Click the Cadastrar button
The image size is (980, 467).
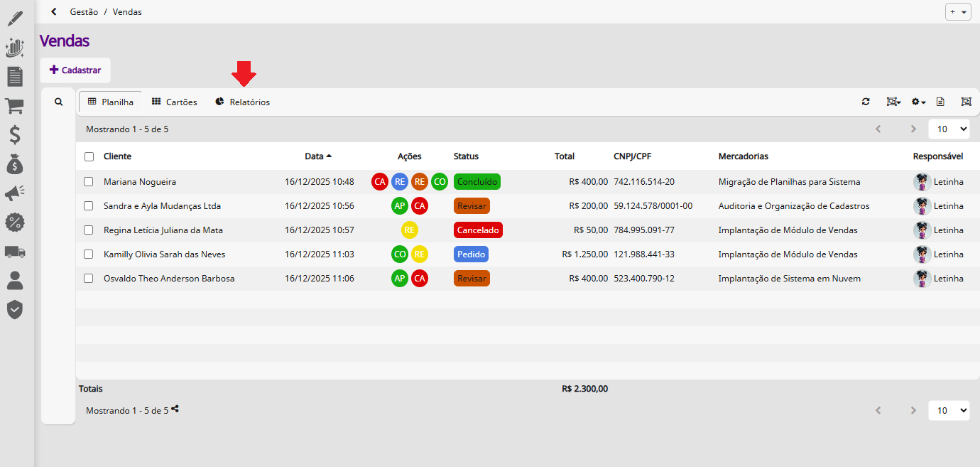[75, 70]
